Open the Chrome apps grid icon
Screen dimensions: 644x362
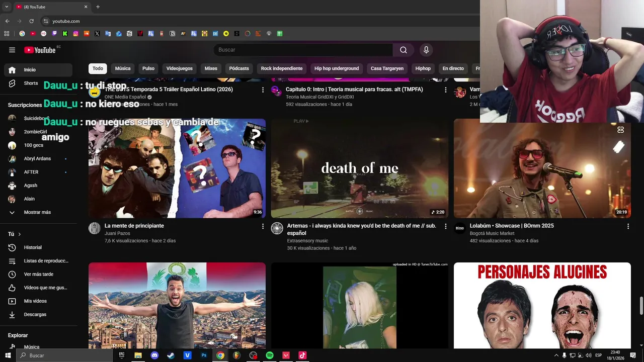coord(7,34)
